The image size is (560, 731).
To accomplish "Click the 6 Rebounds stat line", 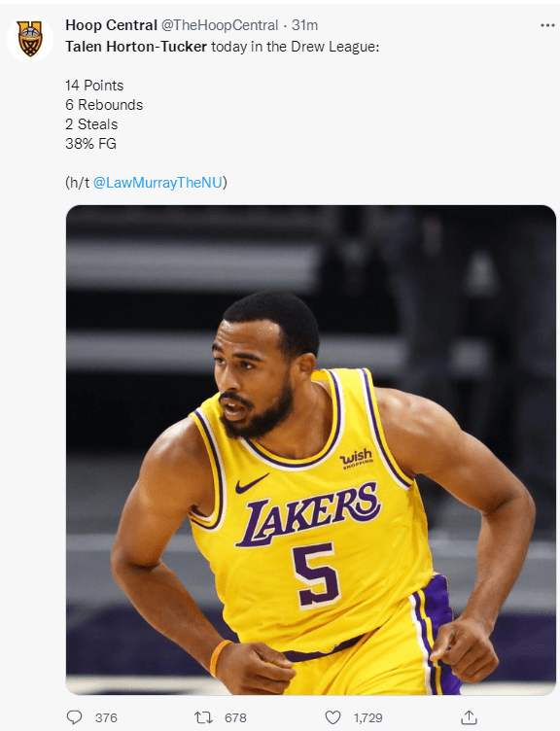I will (104, 105).
